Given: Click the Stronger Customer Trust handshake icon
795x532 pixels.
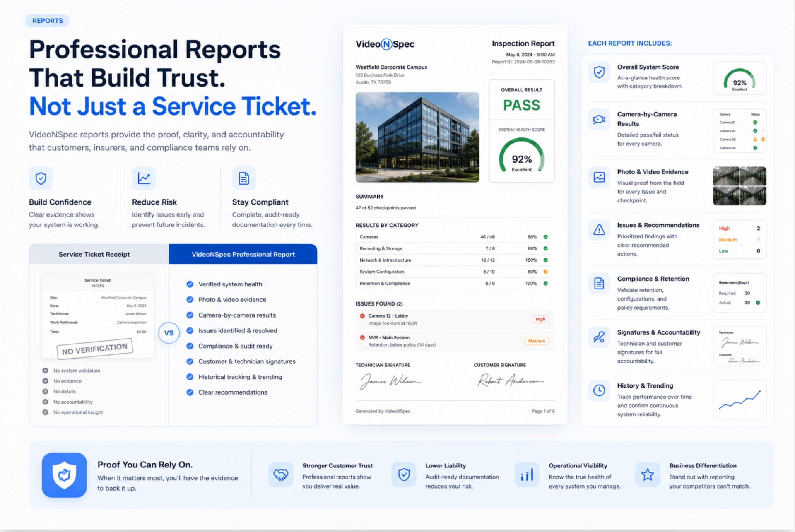Looking at the screenshot, I should click(x=281, y=474).
